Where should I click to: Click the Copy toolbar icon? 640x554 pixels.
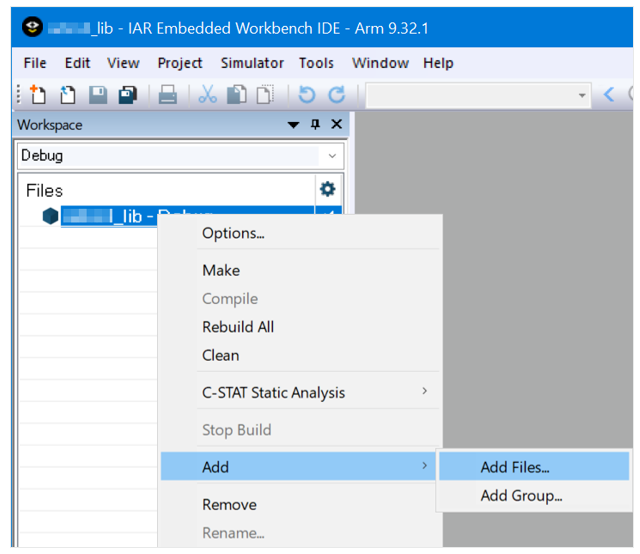pyautogui.click(x=237, y=95)
